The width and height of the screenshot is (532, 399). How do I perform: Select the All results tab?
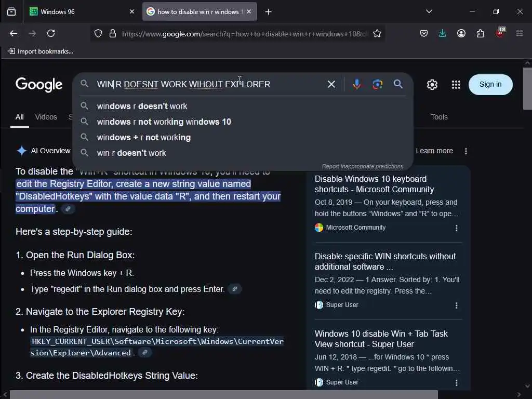point(20,117)
